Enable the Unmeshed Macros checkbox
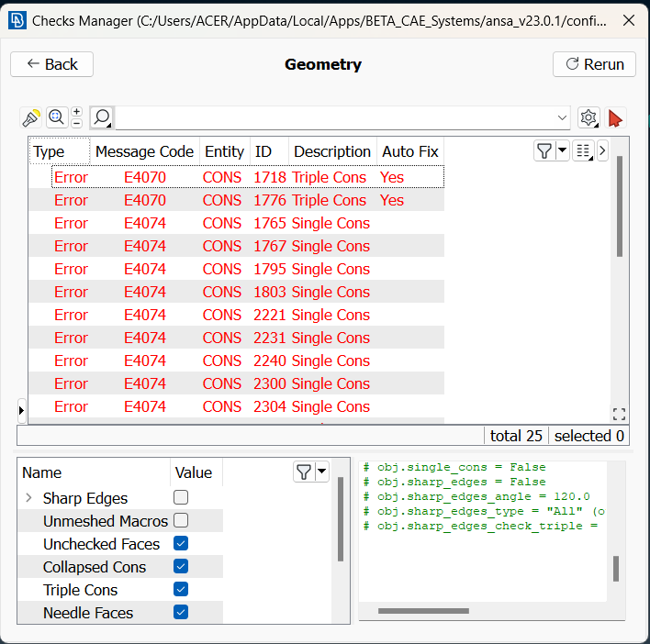650x644 pixels. coord(181,520)
